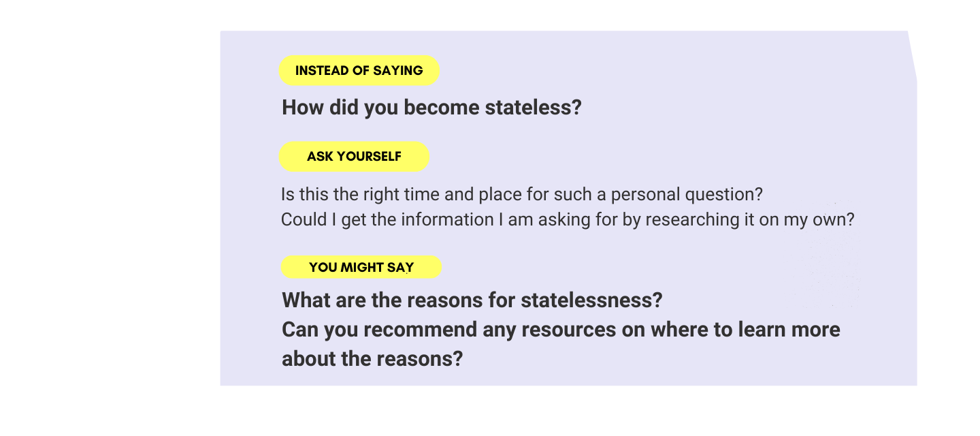Click the word 'statelessness?' in the bold text
This screenshot has height=436, width=980.
pyautogui.click(x=591, y=300)
